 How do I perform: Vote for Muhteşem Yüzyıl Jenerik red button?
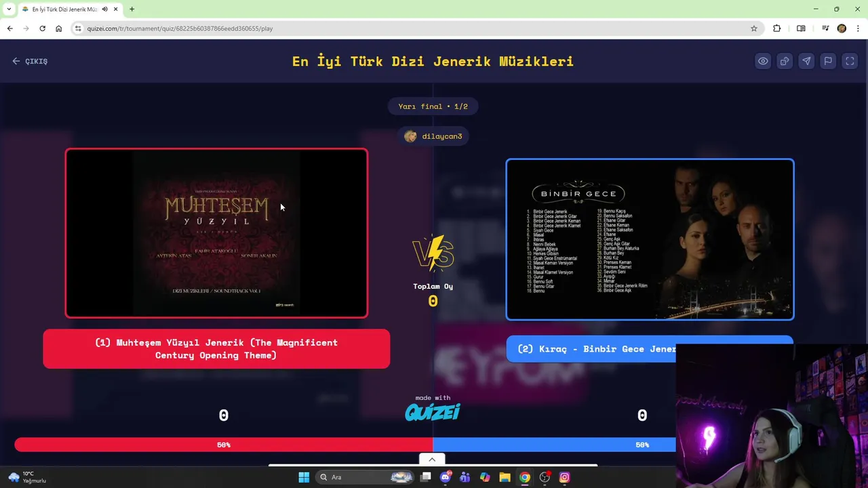pyautogui.click(x=216, y=349)
